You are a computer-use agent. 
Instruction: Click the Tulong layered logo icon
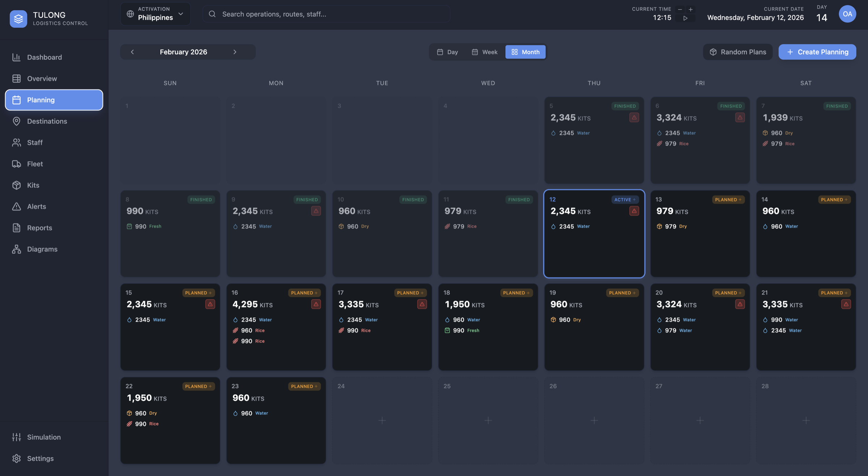(x=18, y=18)
